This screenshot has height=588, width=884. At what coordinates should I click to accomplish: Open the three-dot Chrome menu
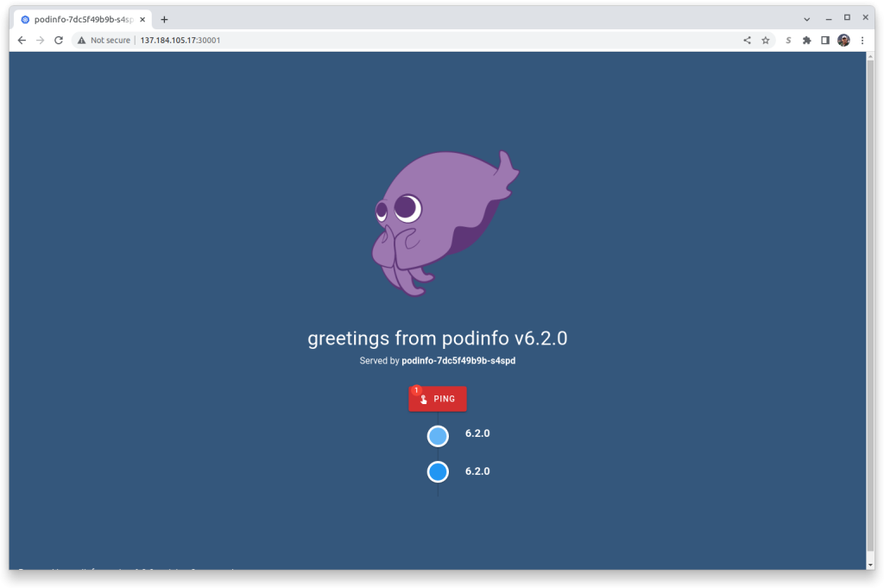[862, 40]
